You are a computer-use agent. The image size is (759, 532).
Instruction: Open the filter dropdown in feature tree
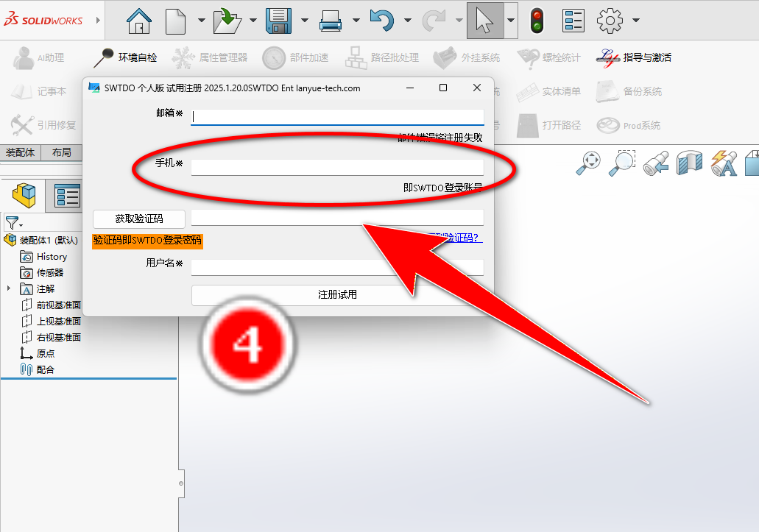coord(14,223)
